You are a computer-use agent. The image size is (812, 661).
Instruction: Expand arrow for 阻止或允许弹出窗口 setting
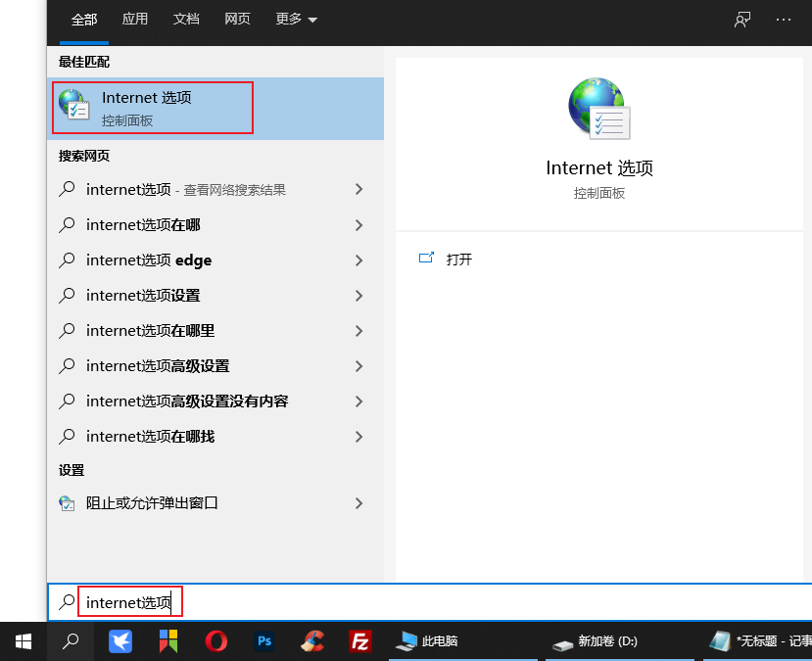pyautogui.click(x=358, y=503)
